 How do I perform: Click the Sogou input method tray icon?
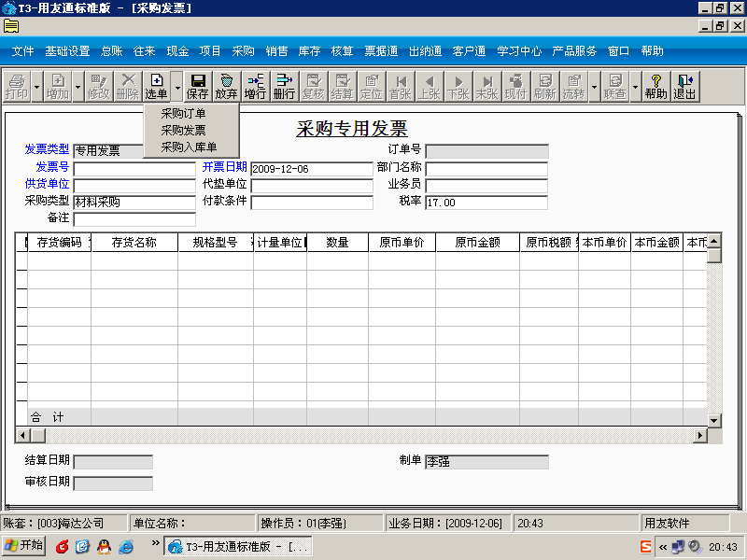645,547
